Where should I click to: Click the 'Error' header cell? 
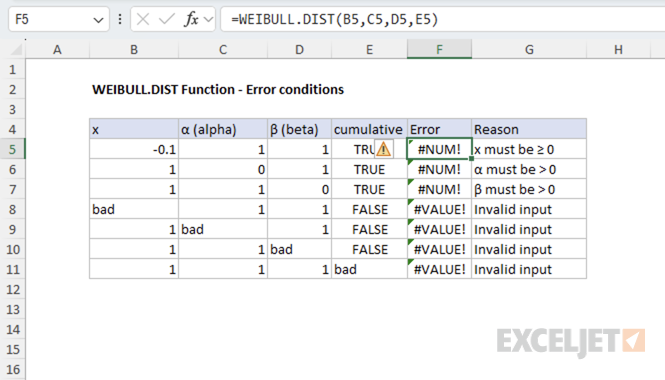439,129
